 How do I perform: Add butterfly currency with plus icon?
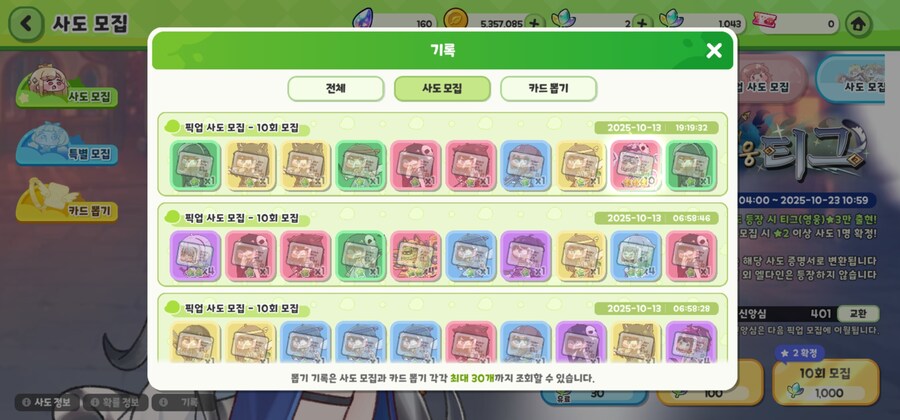pyautogui.click(x=642, y=24)
